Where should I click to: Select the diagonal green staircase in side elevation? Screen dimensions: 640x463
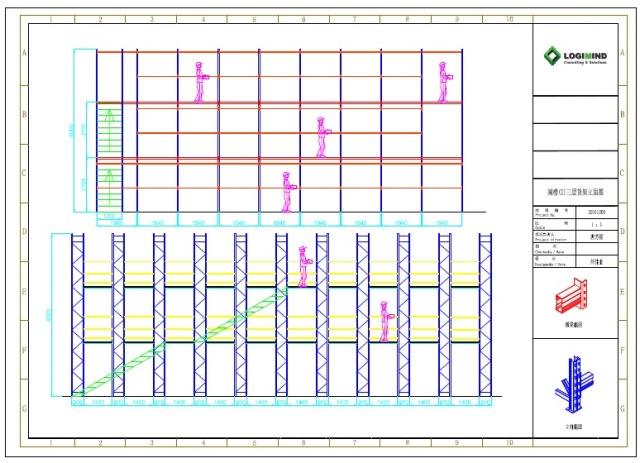(180, 342)
